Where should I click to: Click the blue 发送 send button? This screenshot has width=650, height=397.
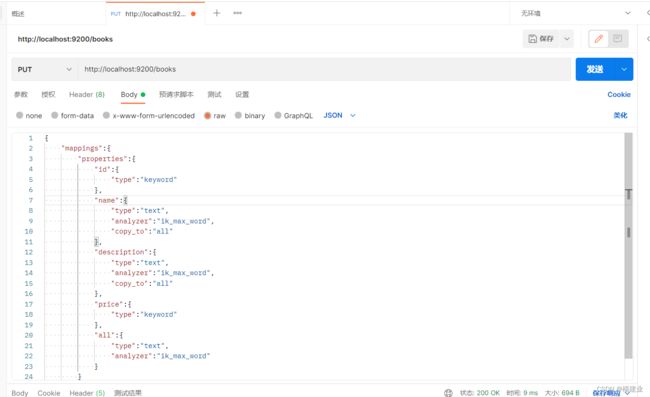coord(595,69)
